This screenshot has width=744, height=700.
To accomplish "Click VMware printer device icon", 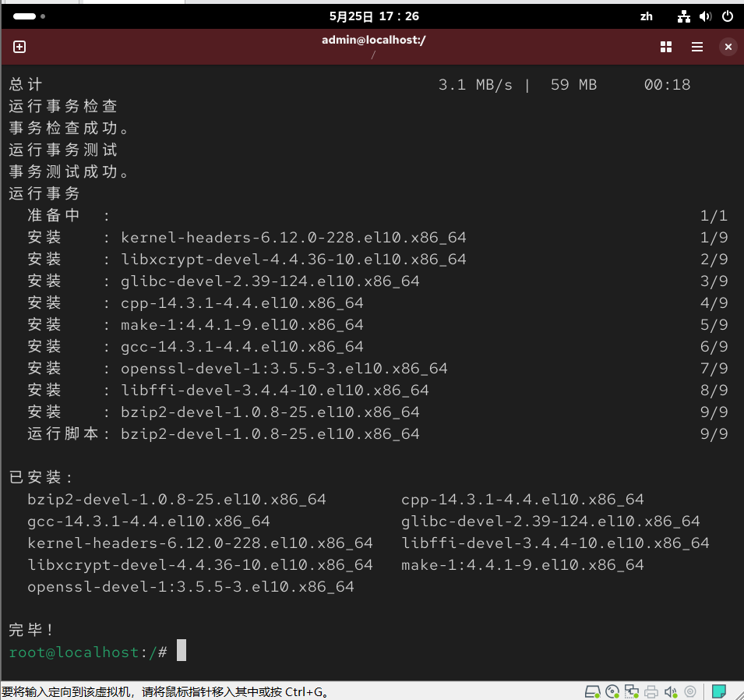I will pyautogui.click(x=651, y=691).
